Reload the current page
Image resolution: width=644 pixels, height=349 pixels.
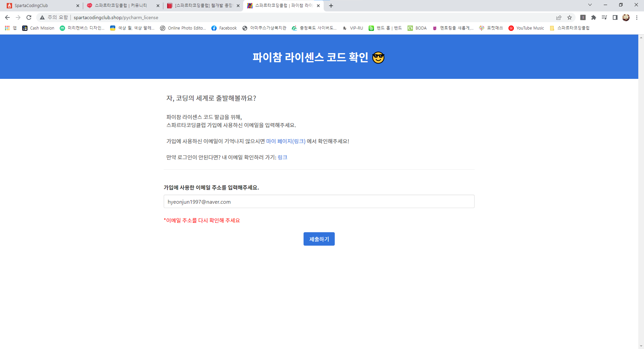pyautogui.click(x=29, y=17)
